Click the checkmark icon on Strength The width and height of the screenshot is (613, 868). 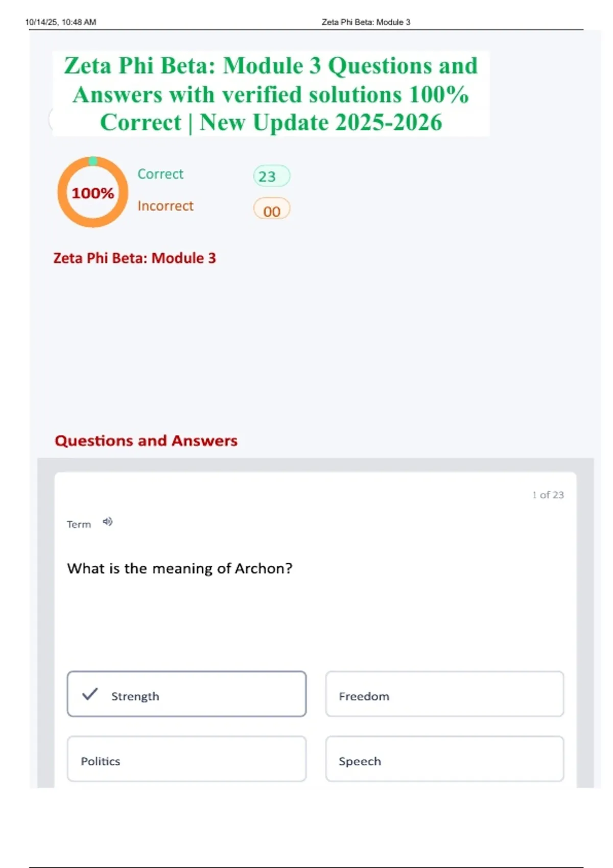90,694
